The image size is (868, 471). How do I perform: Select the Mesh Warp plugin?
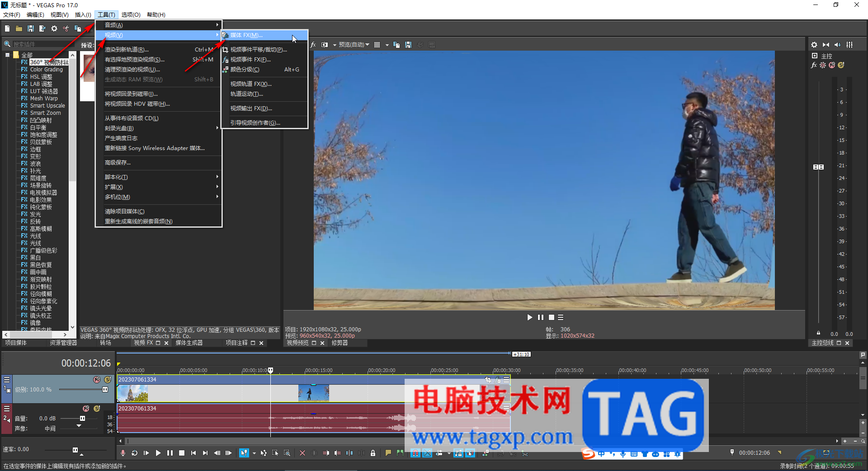pos(44,98)
